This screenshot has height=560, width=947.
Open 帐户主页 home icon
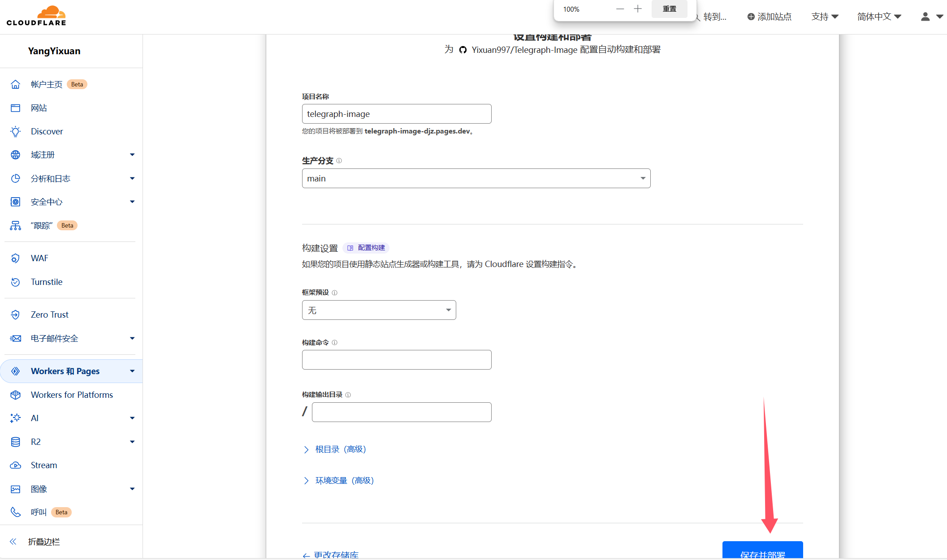(16, 84)
